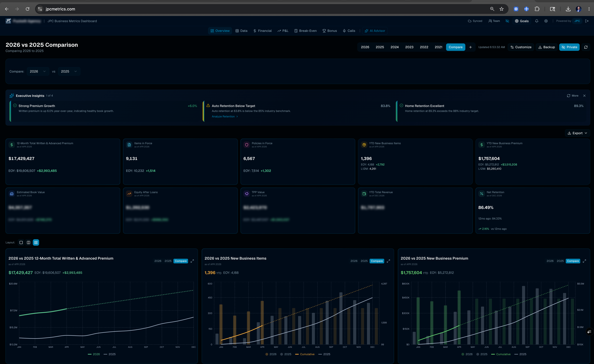Switch to two-column layout

pyautogui.click(x=28, y=243)
